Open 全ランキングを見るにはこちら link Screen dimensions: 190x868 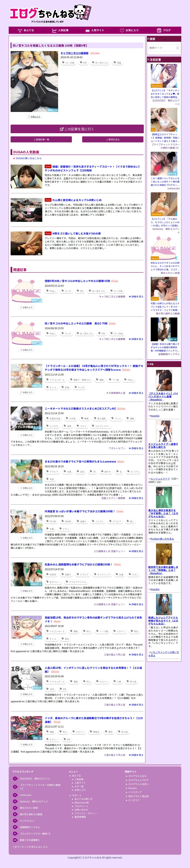coord(30,847)
